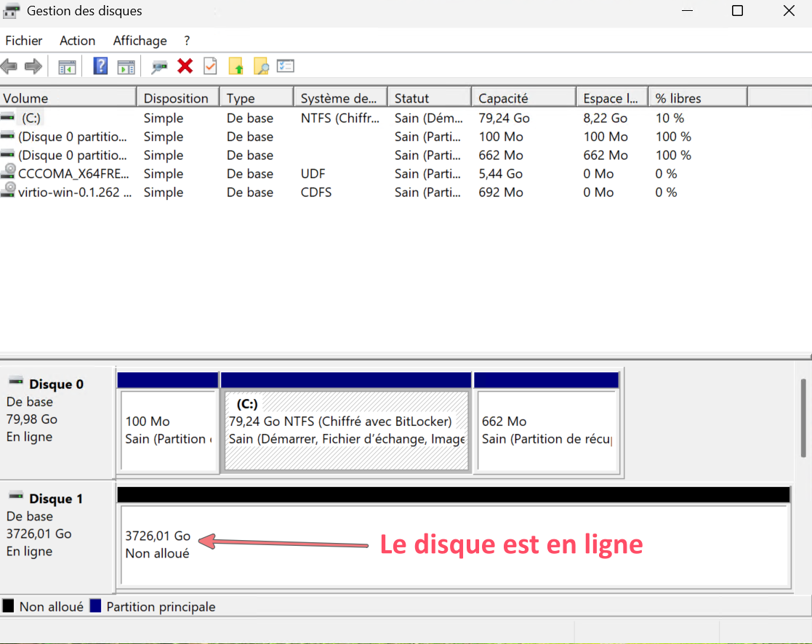812x644 pixels.
Task: Click the disk rescan/connect toolbar icon
Action: (x=159, y=67)
